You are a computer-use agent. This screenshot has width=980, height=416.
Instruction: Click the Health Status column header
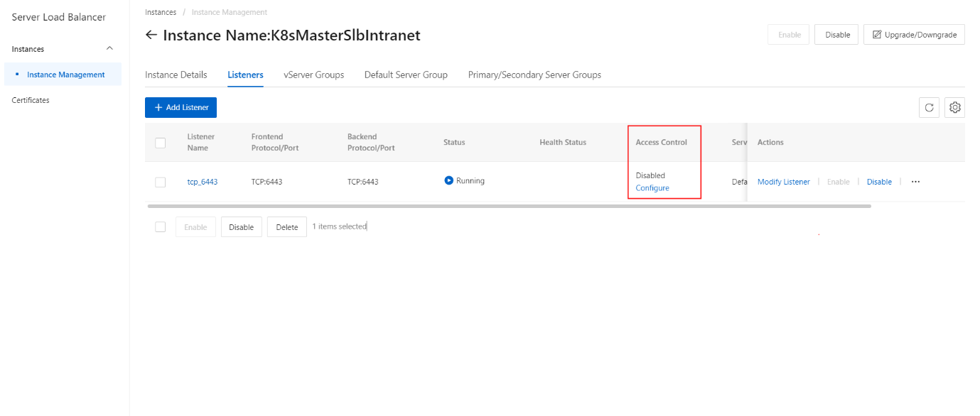pyautogui.click(x=563, y=142)
